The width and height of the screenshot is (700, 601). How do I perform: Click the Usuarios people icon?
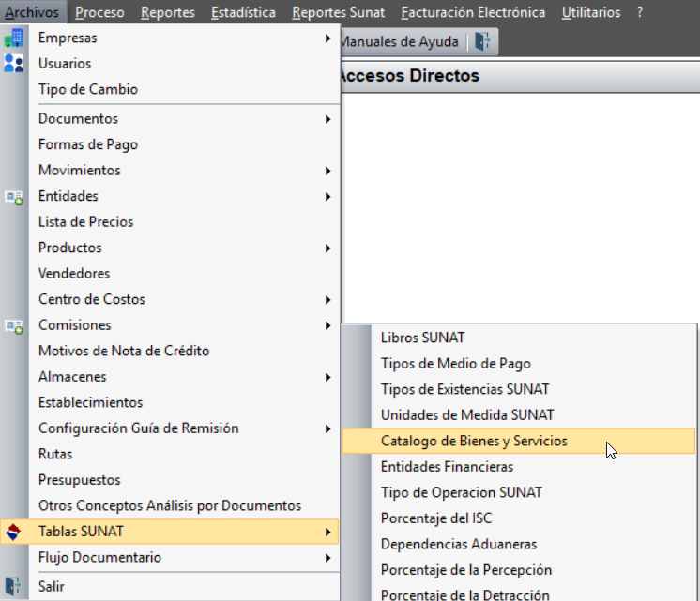click(14, 64)
